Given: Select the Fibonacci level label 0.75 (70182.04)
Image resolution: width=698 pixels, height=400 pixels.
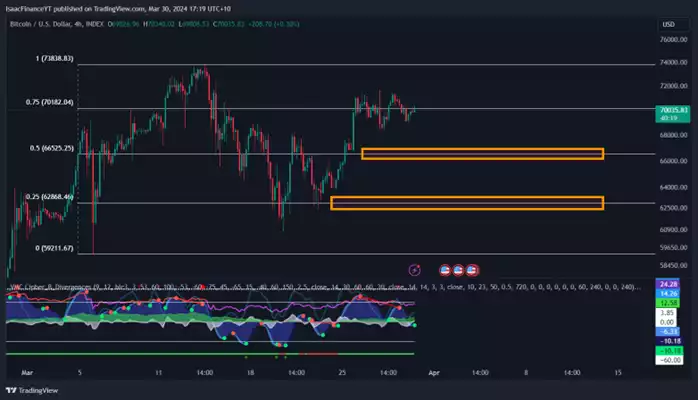Looking at the screenshot, I should coord(49,102).
